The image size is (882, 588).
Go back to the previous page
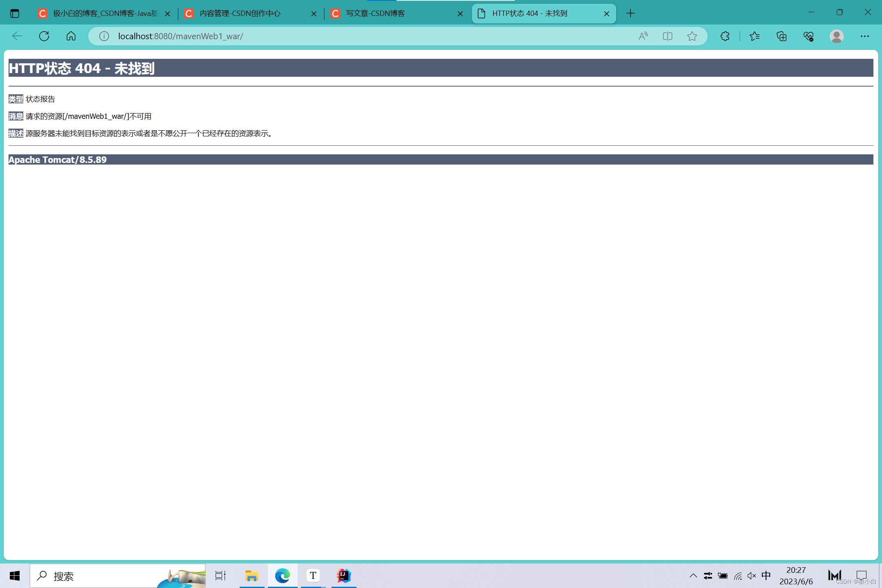17,36
